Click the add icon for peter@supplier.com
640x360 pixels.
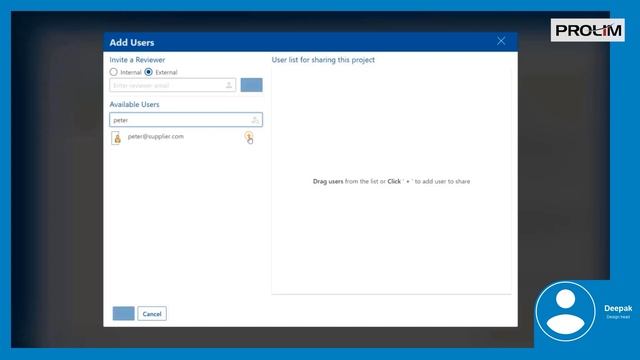click(249, 136)
